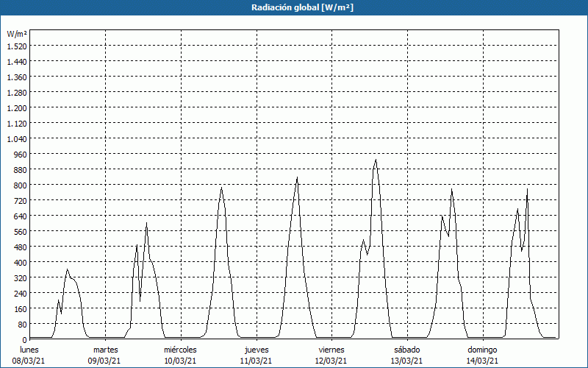
Task: Click the 400 y-axis value
Action: [21, 263]
